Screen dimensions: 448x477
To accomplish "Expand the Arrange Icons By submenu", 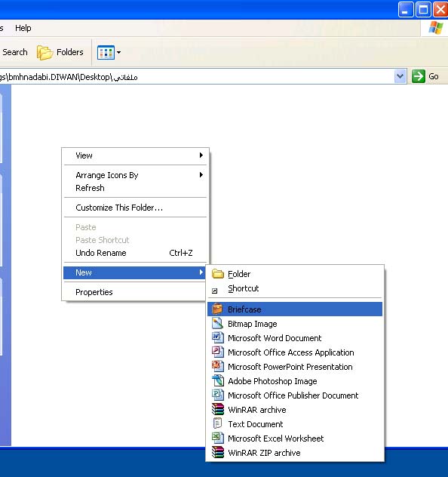I will 135,175.
